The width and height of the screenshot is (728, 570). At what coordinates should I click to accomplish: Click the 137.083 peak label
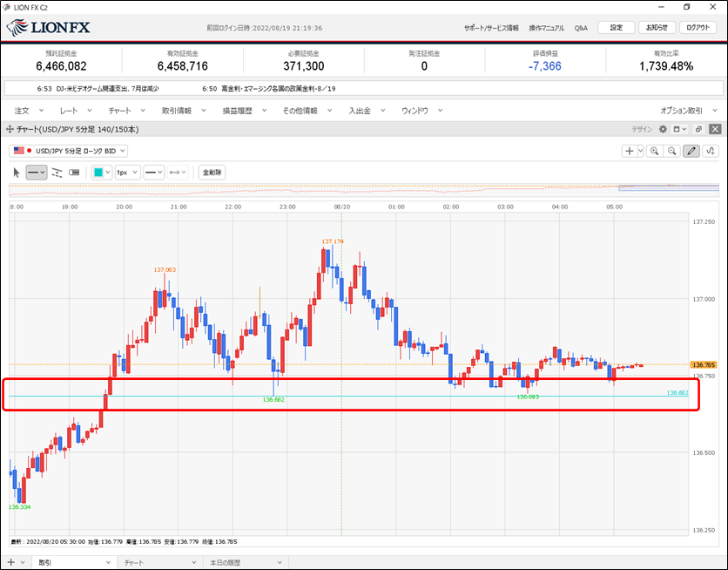[x=165, y=269]
